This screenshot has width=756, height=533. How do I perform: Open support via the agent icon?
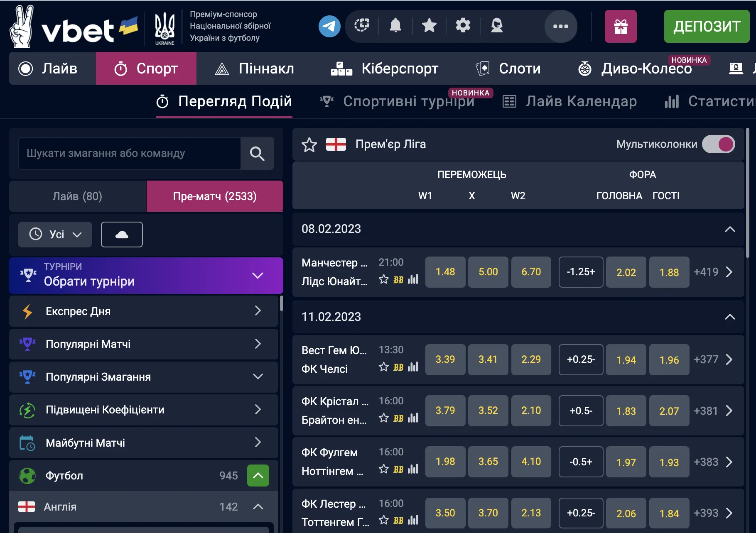coord(497,26)
